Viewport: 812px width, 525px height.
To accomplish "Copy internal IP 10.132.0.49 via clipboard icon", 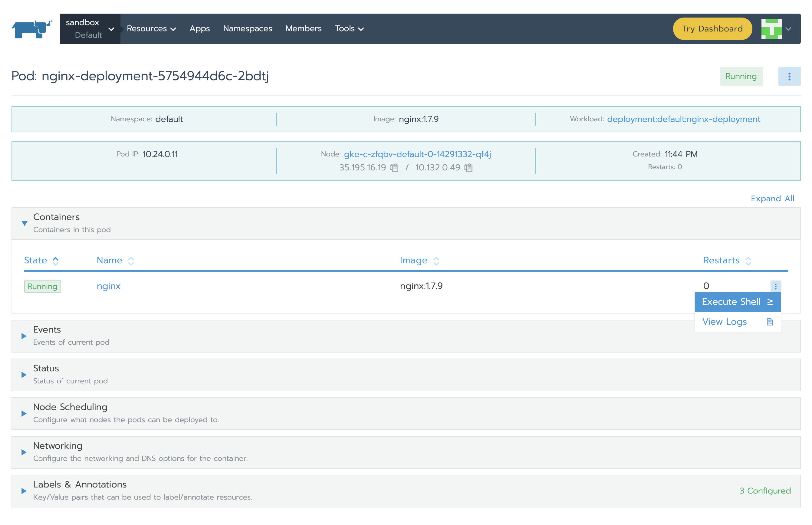I will [468, 167].
